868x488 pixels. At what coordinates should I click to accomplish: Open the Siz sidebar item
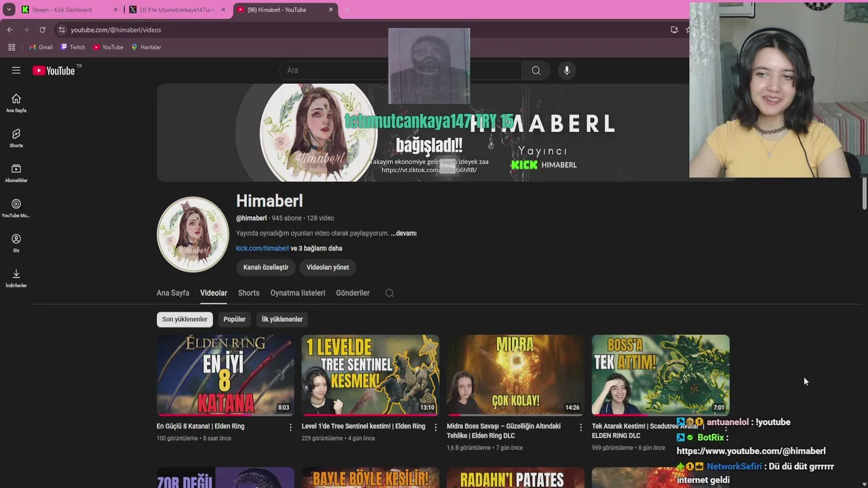(x=16, y=243)
